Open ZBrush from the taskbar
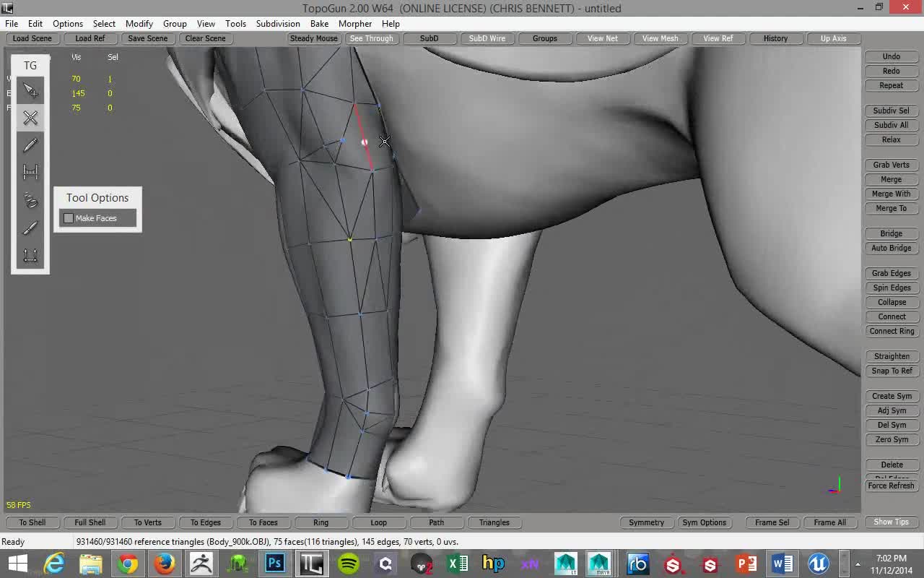 coord(201,564)
